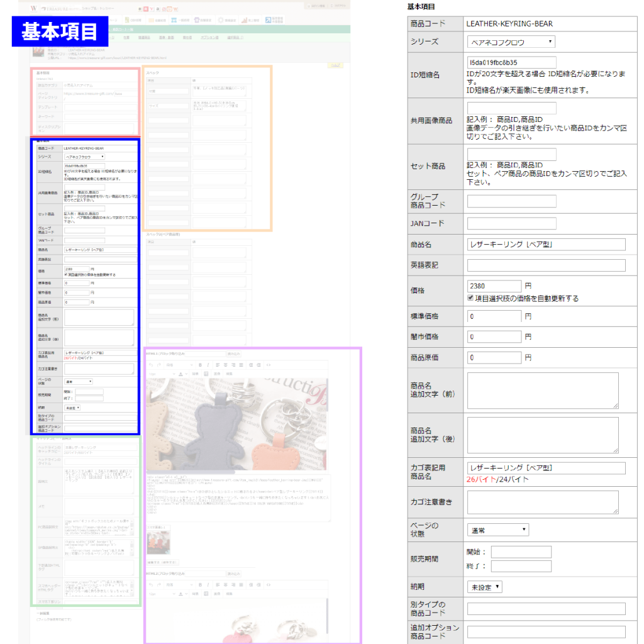Toggle 項目選択肢の価格を自動更新する checkbox in enlarged form
The width and height of the screenshot is (644, 644).
471,298
